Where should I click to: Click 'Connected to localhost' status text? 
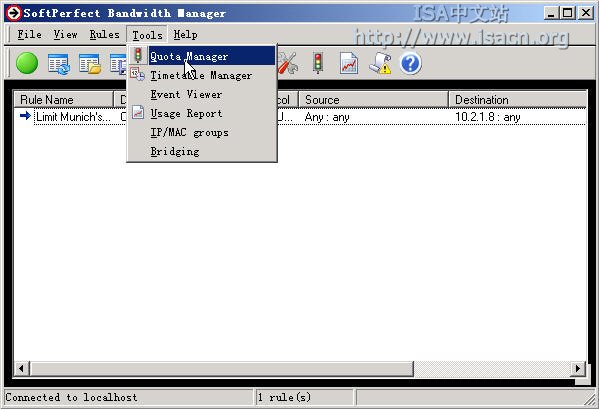tap(71, 398)
